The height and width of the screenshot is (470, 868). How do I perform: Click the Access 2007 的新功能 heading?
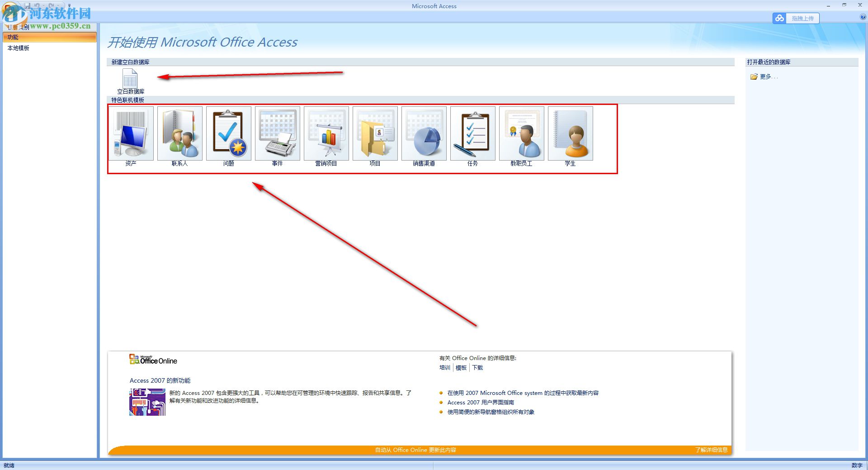[x=160, y=381]
